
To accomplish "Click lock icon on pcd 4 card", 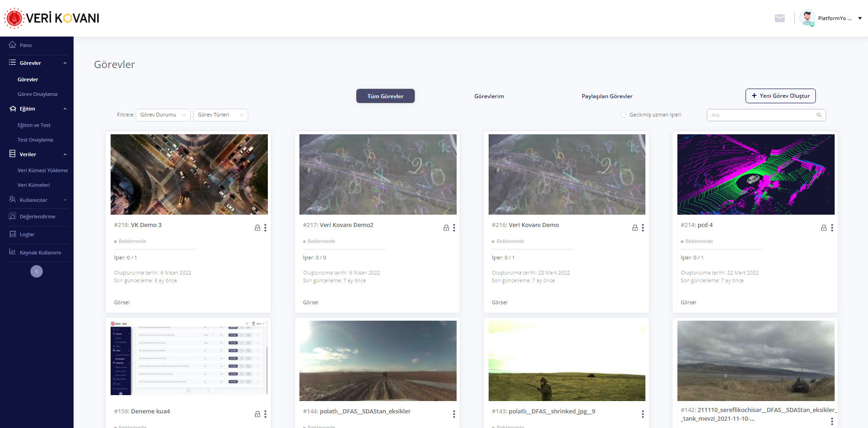I will coord(824,227).
